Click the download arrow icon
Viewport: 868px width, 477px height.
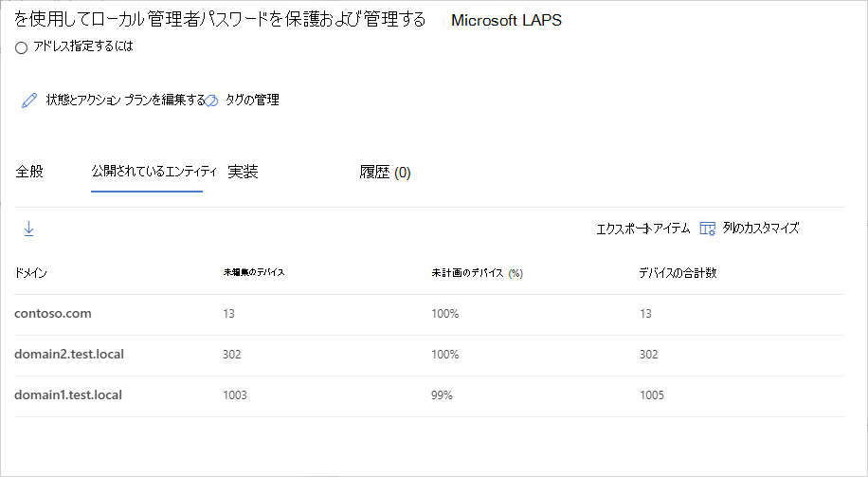point(28,229)
